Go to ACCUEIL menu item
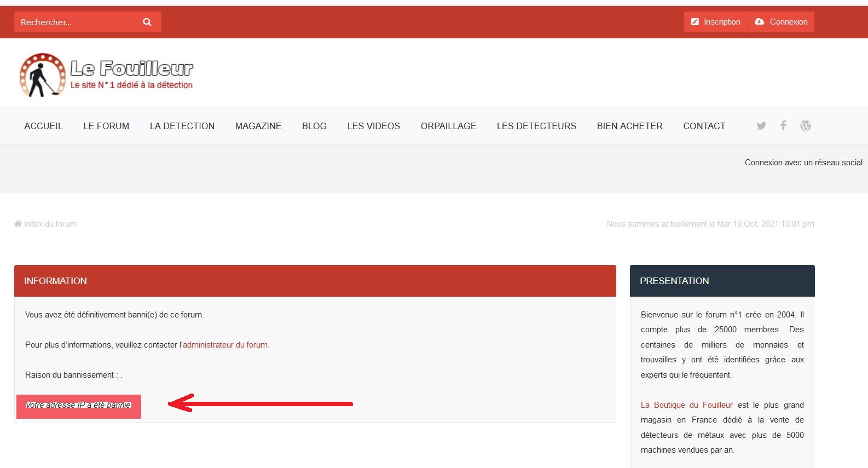 [43, 126]
